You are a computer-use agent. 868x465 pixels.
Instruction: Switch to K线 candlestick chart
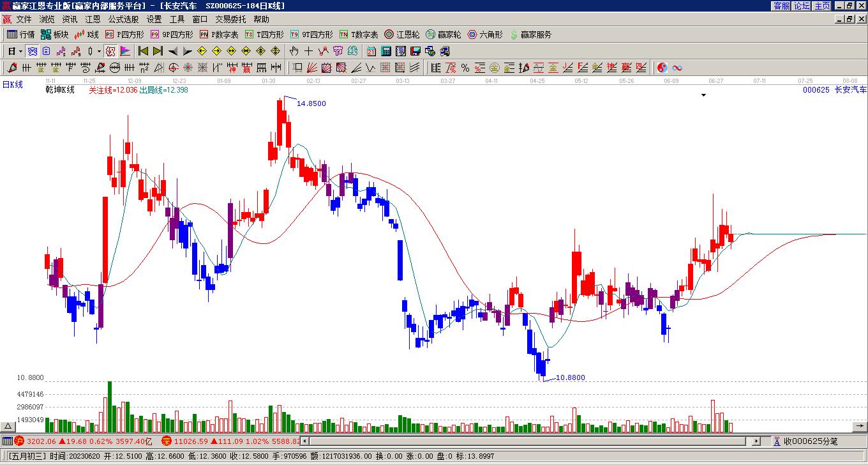click(87, 34)
